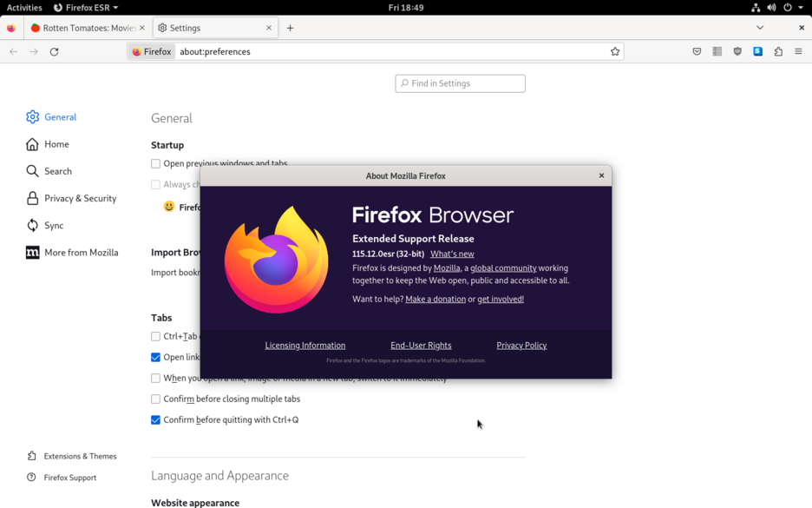Open the hamburger application menu
Screen dimensions: 812x508
pos(798,52)
